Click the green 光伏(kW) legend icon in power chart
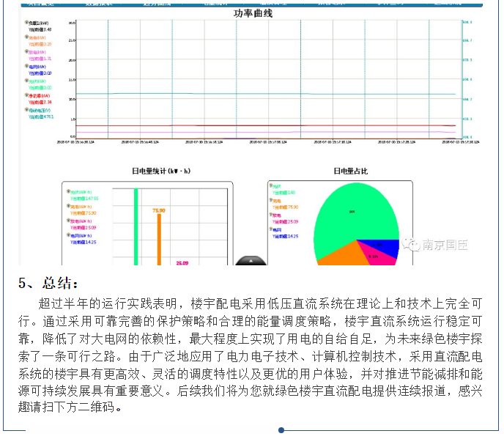The width and height of the screenshot is (504, 439). (x=27, y=81)
